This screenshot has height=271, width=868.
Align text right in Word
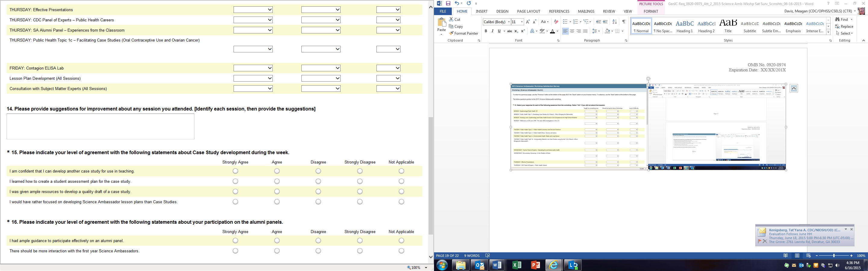tap(579, 31)
